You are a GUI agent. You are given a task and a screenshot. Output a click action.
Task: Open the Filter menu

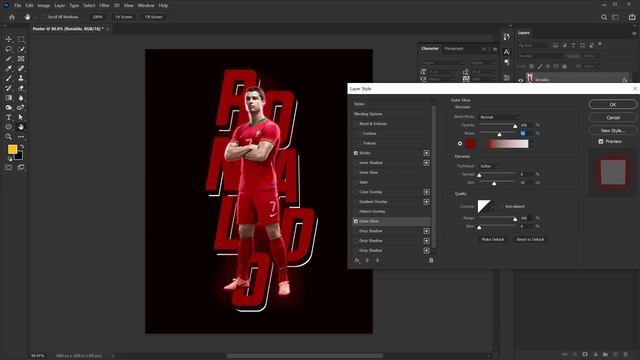coord(104,6)
